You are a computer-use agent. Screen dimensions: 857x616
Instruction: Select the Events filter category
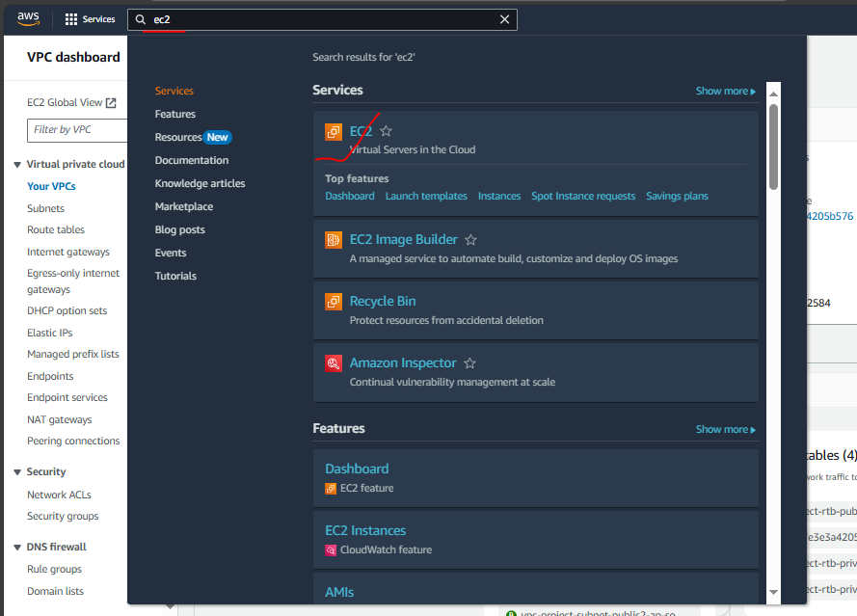(171, 253)
